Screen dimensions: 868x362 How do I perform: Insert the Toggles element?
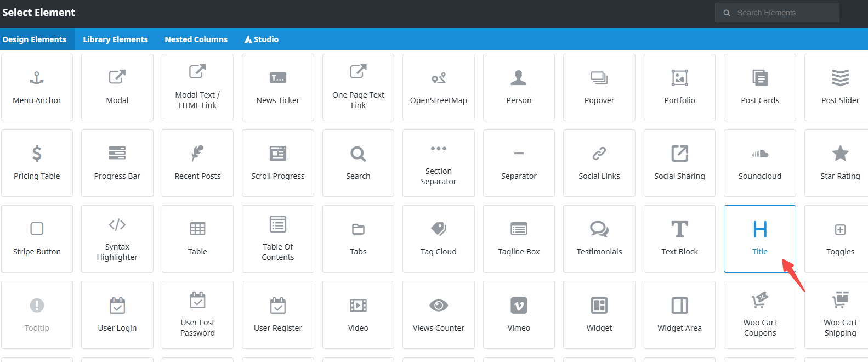[839, 239]
